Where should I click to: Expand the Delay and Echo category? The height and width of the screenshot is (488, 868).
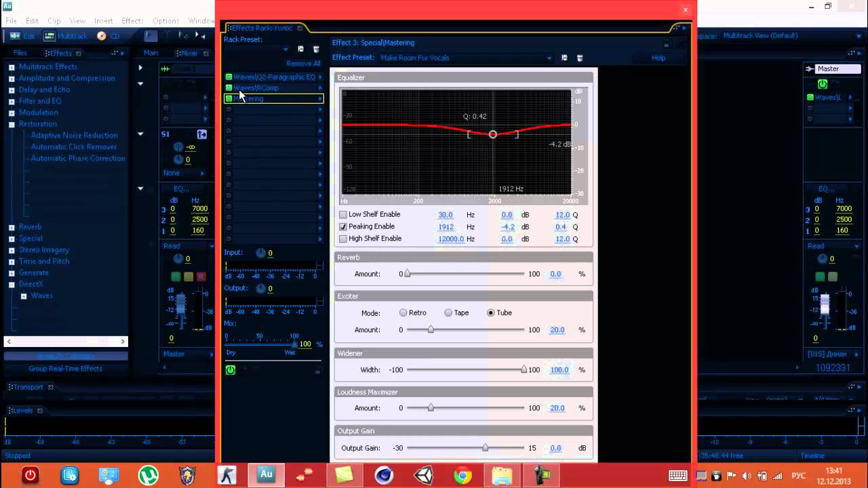(12, 90)
